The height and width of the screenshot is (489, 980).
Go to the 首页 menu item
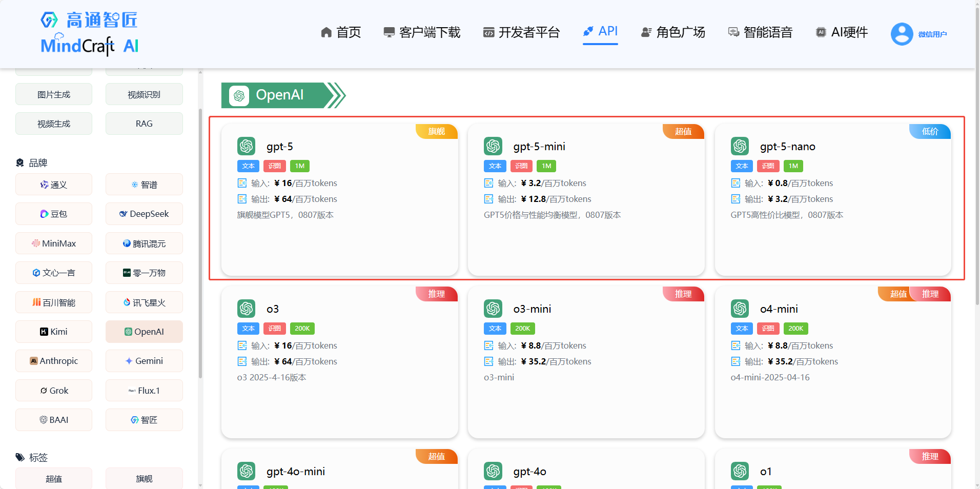tap(341, 32)
